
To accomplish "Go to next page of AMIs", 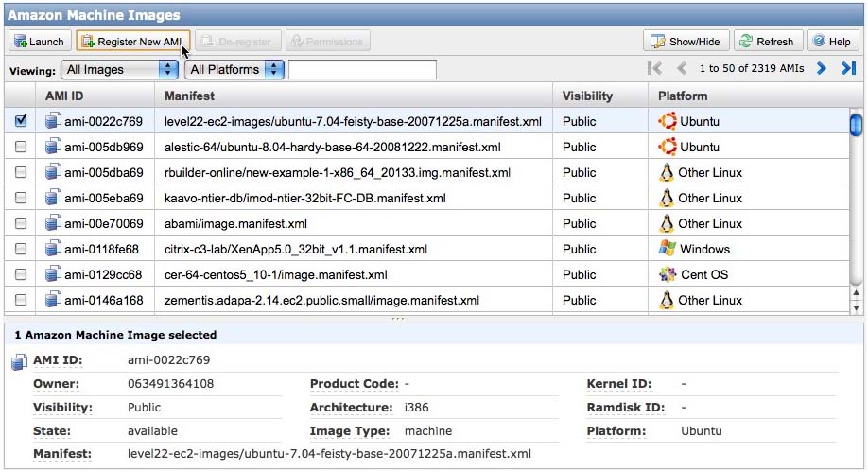I will click(822, 68).
